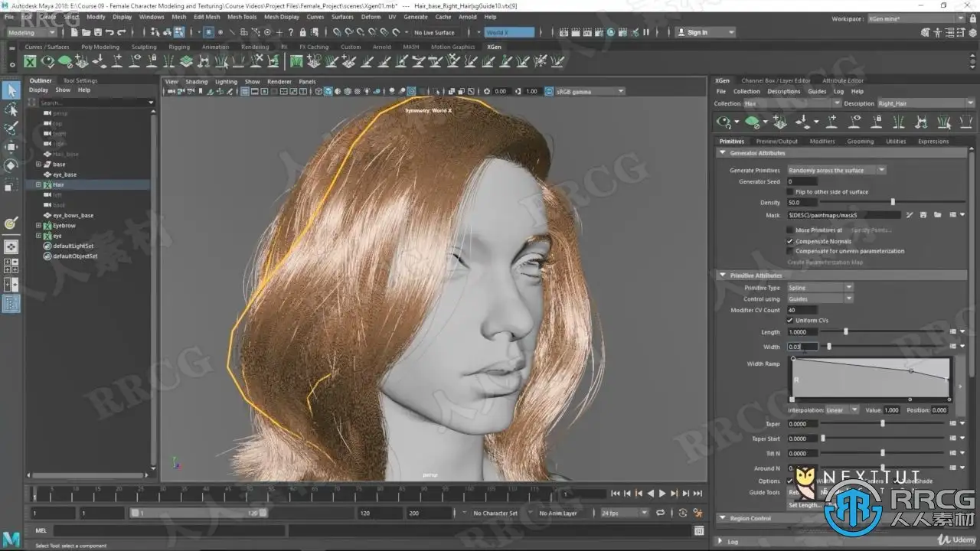The image size is (980, 551).
Task: Select the Lasso select tool
Action: [x=11, y=109]
